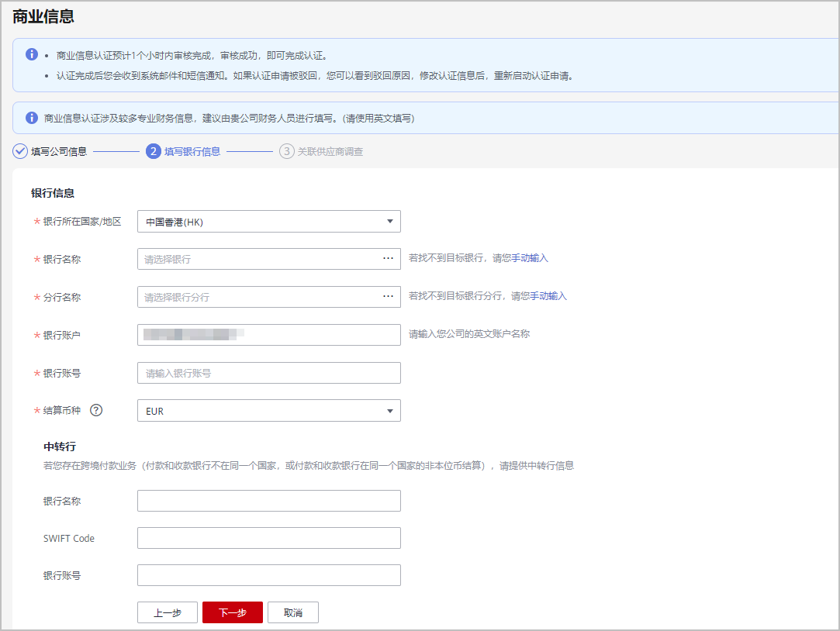
Task: Click the hint 请输入您公司的英文账户名称
Action: [x=469, y=335]
